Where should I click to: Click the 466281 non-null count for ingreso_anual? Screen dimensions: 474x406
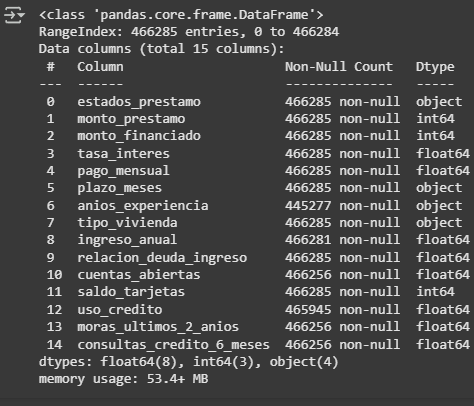[342, 240]
